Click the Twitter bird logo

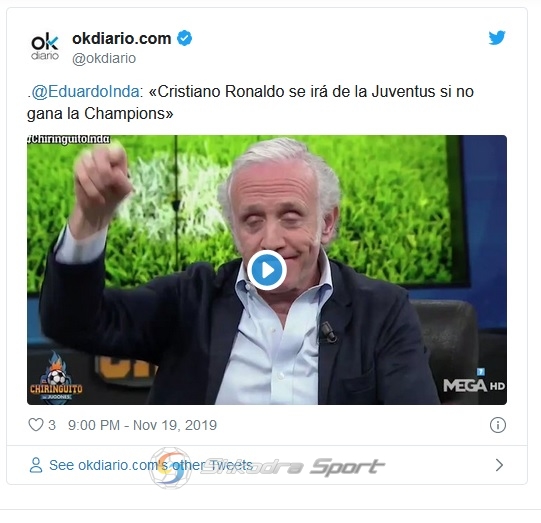tap(497, 38)
